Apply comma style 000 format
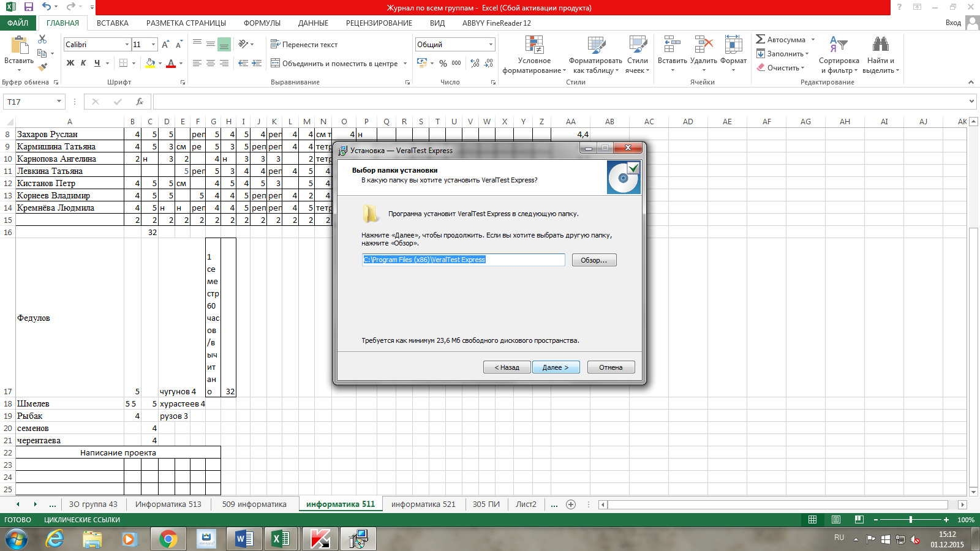 456,63
